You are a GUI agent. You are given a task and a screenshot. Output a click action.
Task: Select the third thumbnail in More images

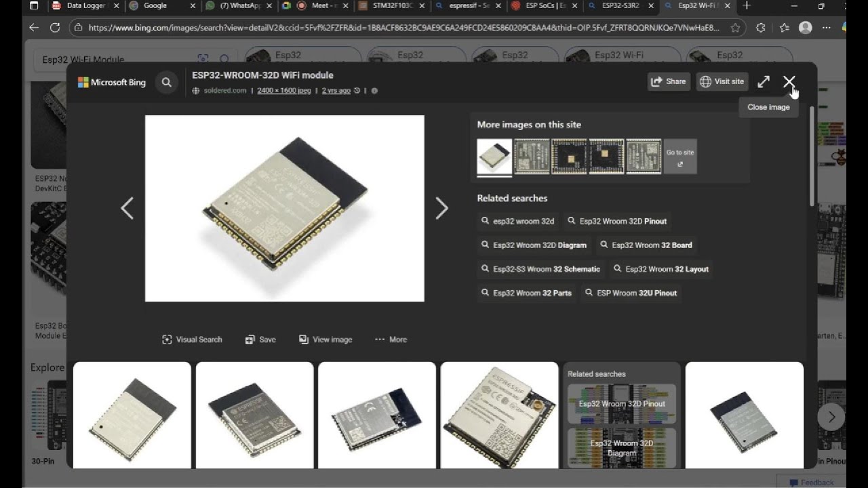pyautogui.click(x=569, y=157)
